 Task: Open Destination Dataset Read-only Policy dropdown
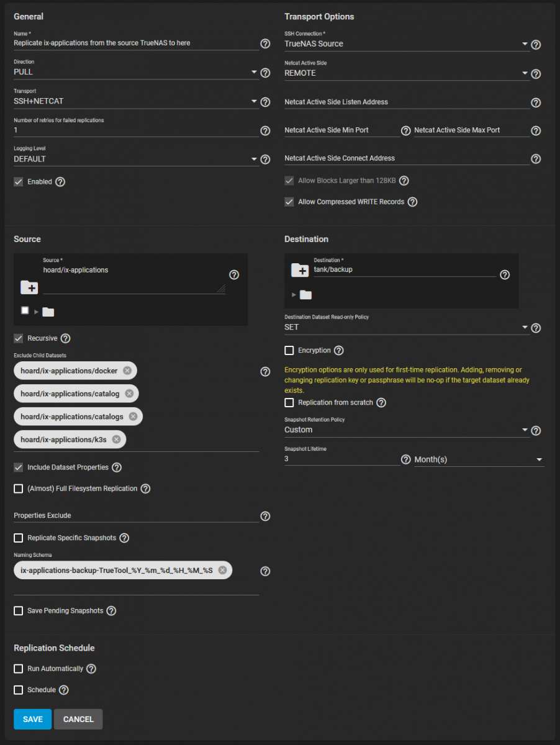[x=407, y=327]
